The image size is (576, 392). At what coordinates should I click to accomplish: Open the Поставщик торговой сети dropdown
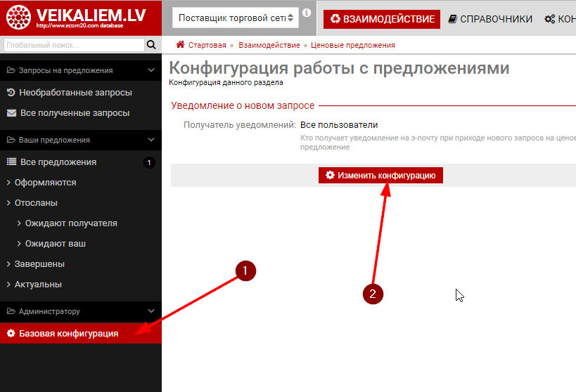pos(235,18)
